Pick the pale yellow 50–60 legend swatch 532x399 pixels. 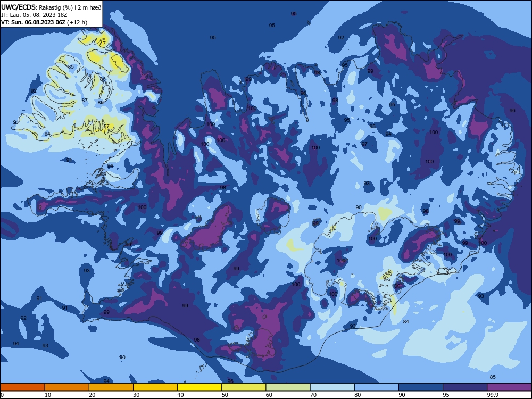[244, 387]
